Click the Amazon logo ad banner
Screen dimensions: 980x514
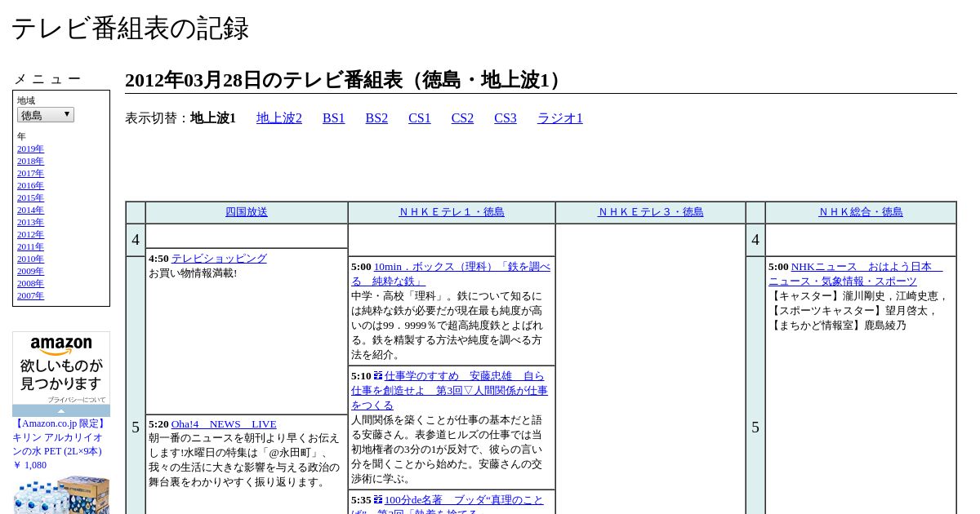61,368
